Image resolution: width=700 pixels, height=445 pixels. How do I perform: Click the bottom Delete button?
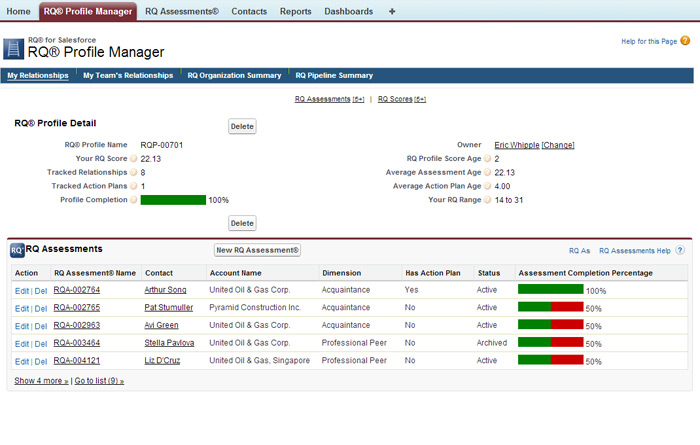pyautogui.click(x=242, y=223)
